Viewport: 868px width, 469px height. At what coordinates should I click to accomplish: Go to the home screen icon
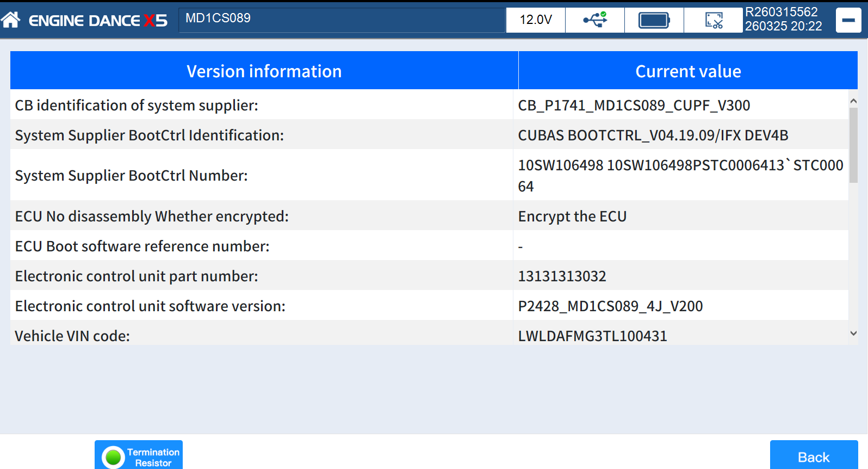pos(11,20)
